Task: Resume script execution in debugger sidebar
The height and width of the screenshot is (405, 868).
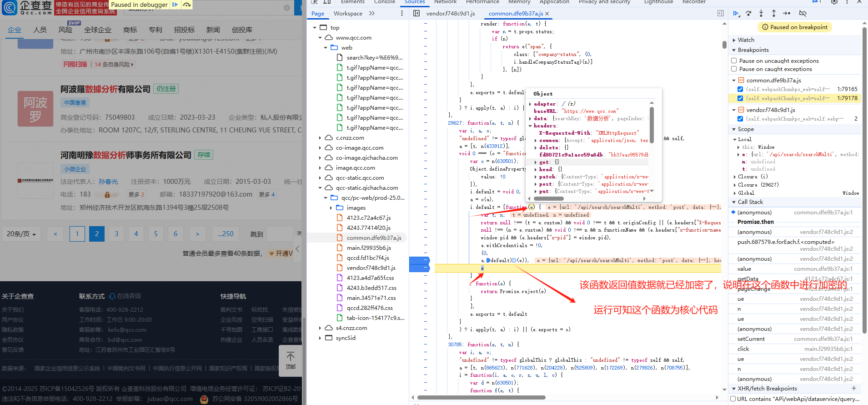Action: 736,14
